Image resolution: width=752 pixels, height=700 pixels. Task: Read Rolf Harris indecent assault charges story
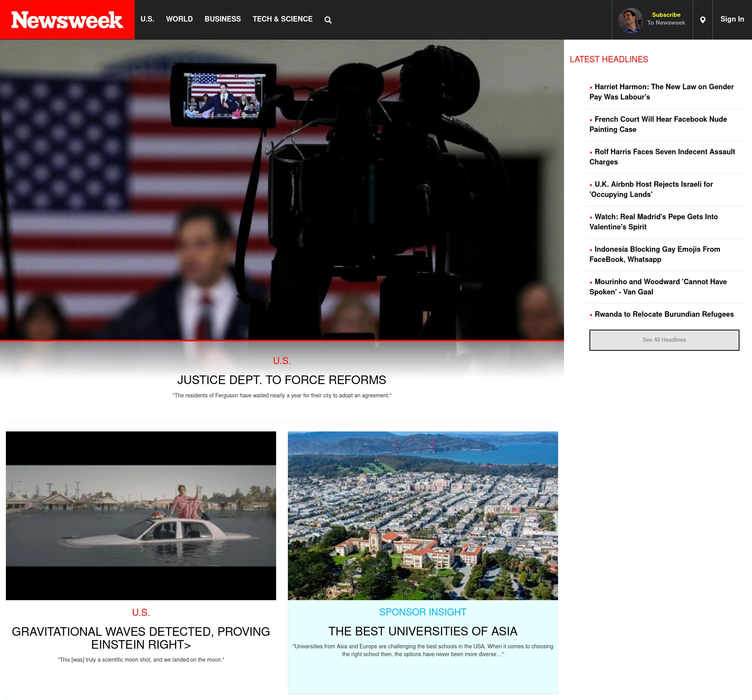(662, 157)
